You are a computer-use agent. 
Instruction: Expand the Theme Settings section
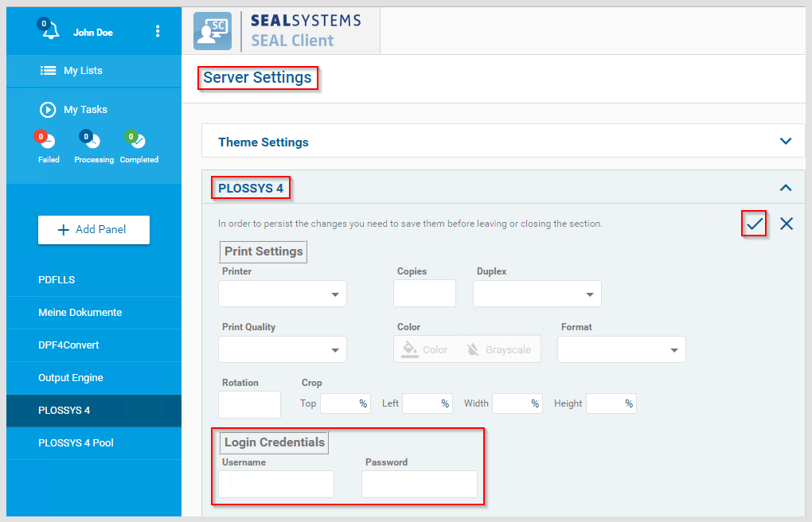[x=786, y=142]
